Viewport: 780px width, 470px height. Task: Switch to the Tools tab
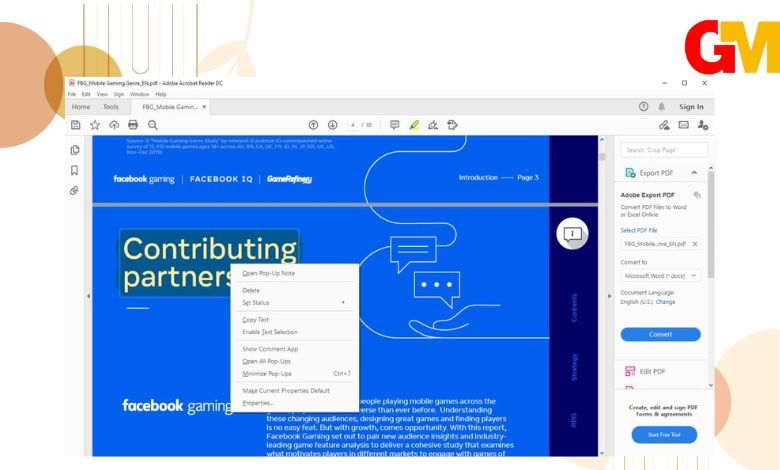coord(110,106)
